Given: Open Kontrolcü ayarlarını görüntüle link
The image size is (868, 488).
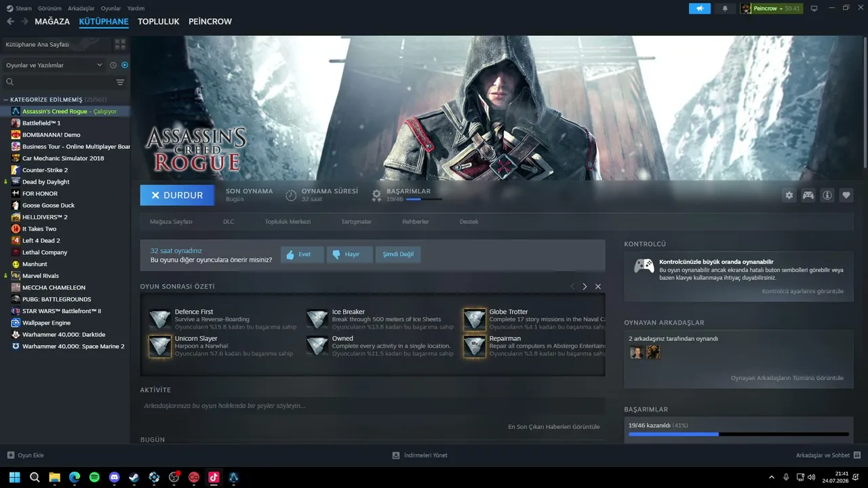Looking at the screenshot, I should click(803, 291).
